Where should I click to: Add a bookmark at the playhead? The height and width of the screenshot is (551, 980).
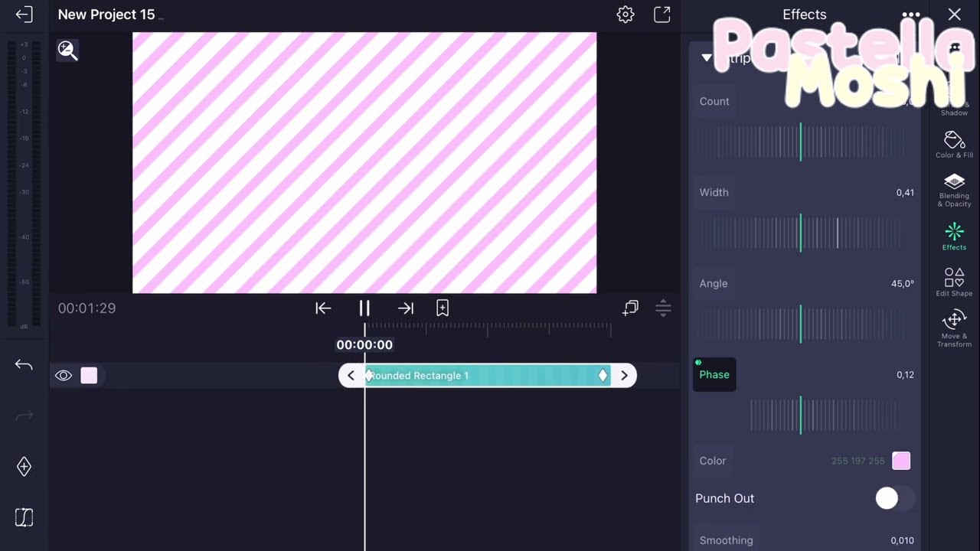point(443,308)
